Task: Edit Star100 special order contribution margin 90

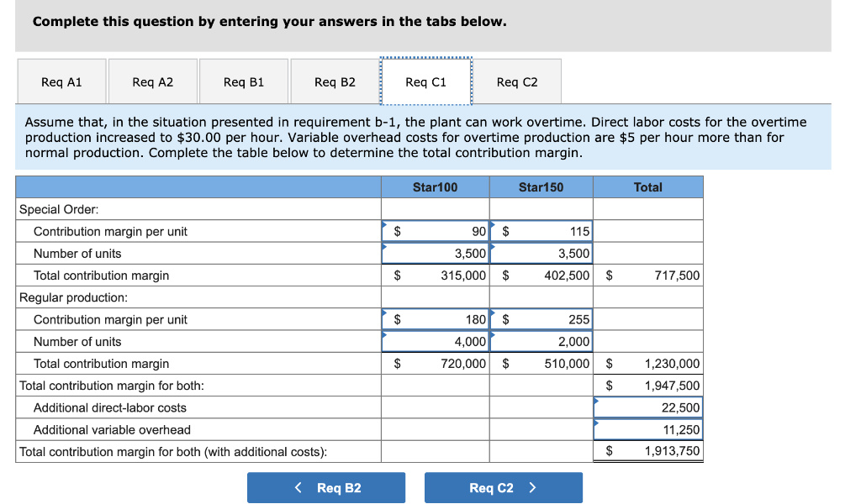Action: pyautogui.click(x=436, y=232)
